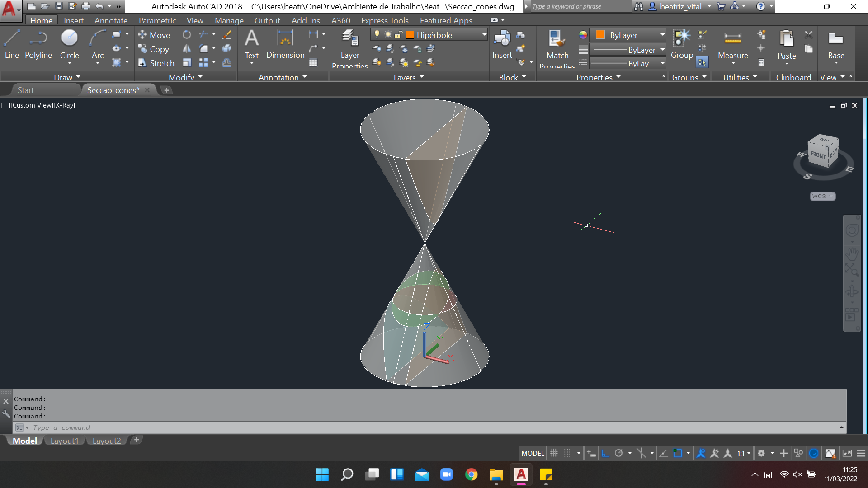Viewport: 868px width, 488px height.
Task: Toggle polar tracking in status bar
Action: coord(619,453)
